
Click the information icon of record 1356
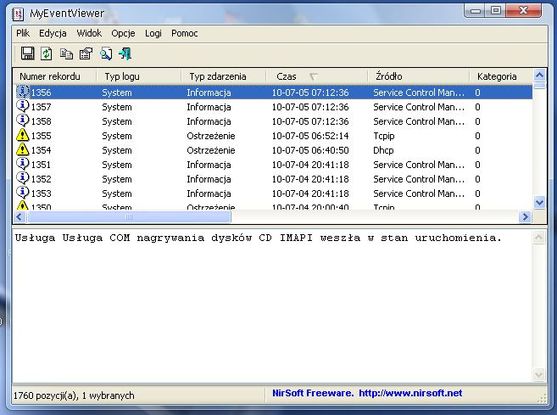22,92
